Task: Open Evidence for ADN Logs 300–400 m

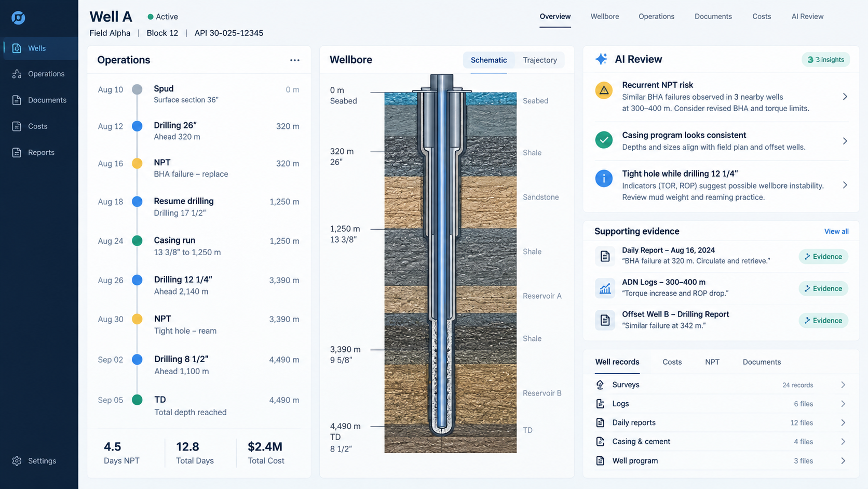Action: click(x=823, y=288)
